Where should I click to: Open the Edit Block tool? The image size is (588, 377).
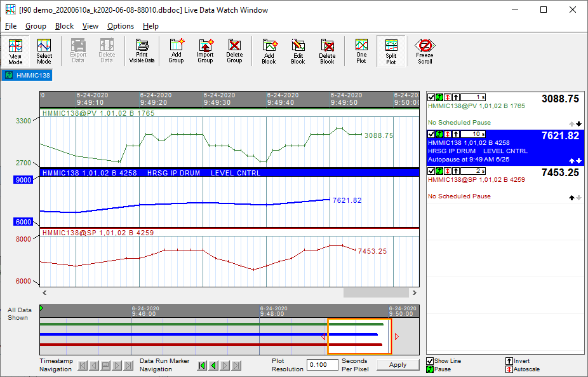click(298, 51)
